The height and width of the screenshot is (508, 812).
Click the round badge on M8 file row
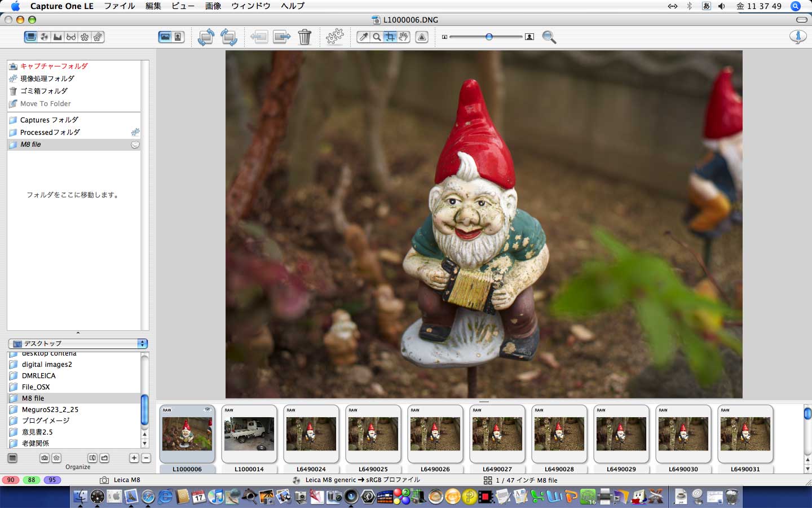135,144
